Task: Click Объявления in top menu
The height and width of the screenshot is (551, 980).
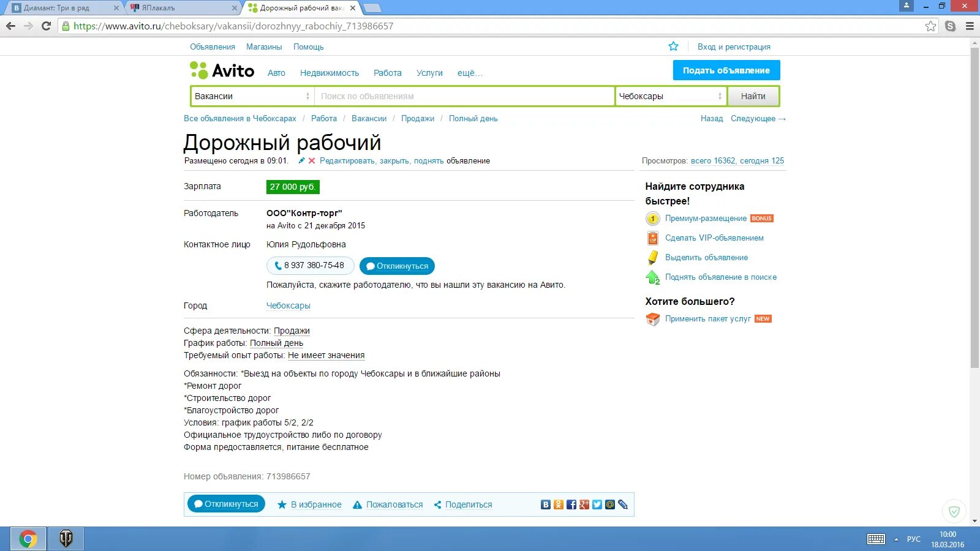Action: tap(213, 47)
